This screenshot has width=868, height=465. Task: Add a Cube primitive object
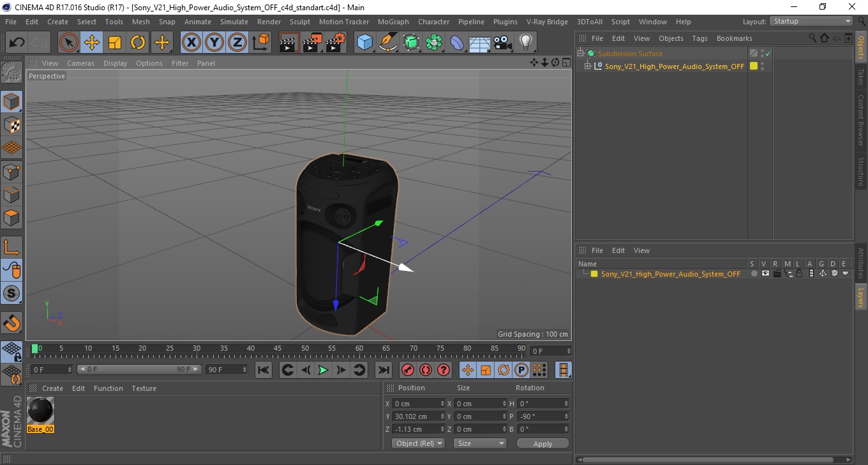point(365,43)
